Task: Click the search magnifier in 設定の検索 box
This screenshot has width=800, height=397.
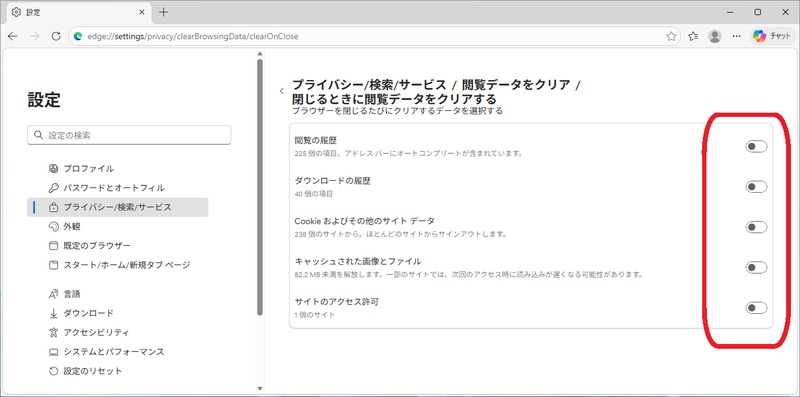Action: (38, 135)
